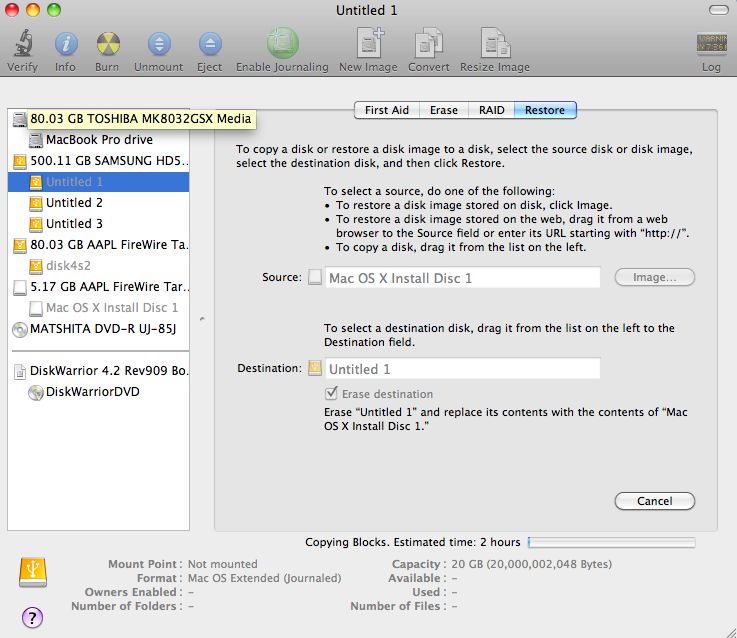Click the Mount Point 'Not mounted' value
Screen dimensions: 737x638
223,564
